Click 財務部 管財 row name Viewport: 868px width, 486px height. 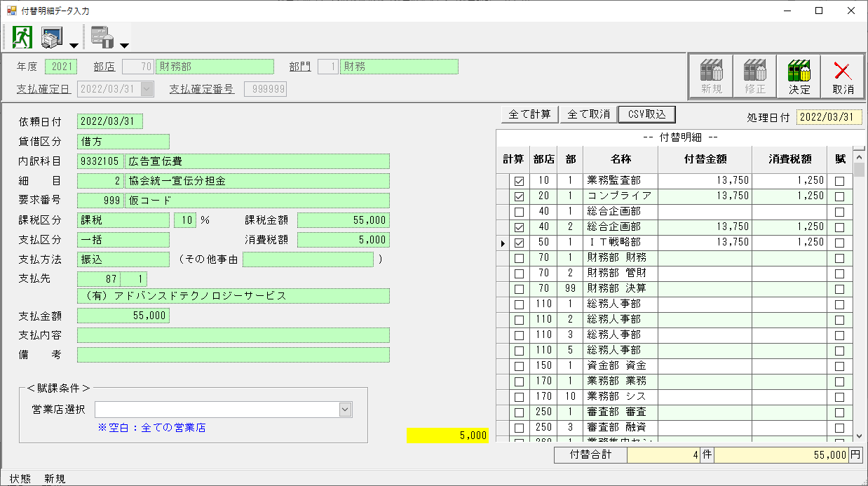621,274
